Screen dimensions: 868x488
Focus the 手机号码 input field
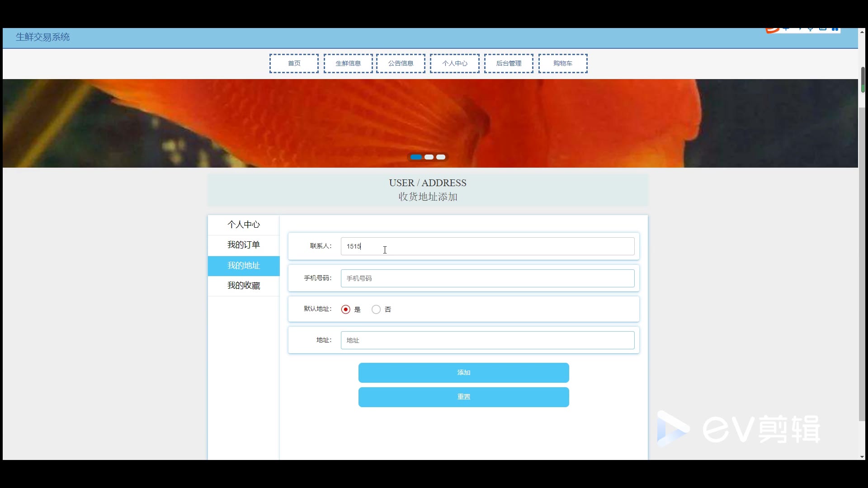coord(487,278)
